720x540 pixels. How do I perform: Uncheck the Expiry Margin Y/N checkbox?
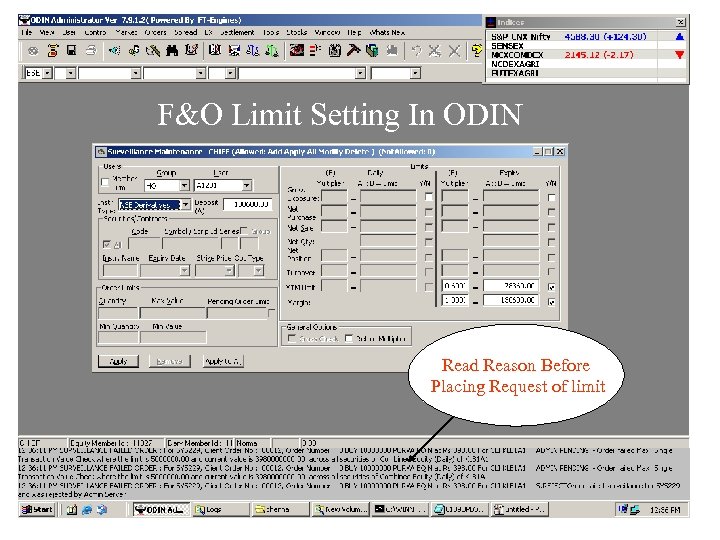551,302
